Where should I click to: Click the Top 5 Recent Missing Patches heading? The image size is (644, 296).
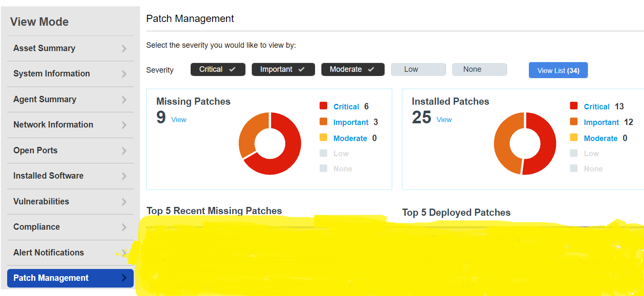click(x=214, y=211)
